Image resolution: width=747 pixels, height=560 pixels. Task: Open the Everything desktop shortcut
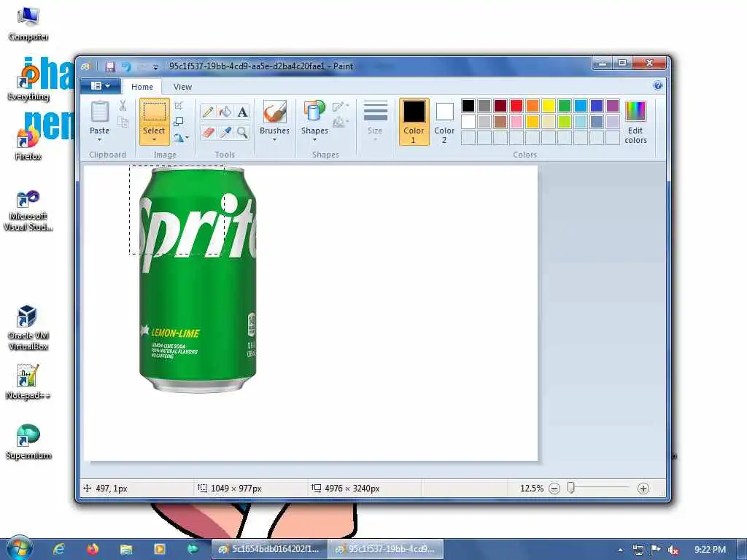28,83
